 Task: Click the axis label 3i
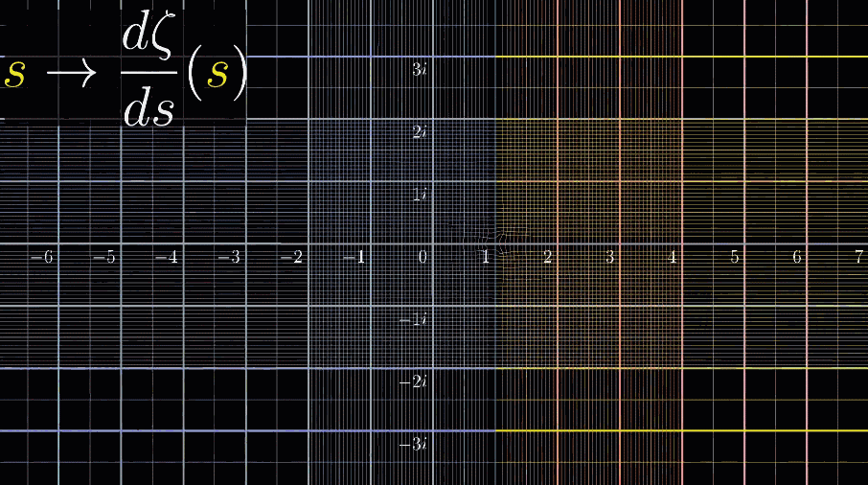(x=419, y=70)
